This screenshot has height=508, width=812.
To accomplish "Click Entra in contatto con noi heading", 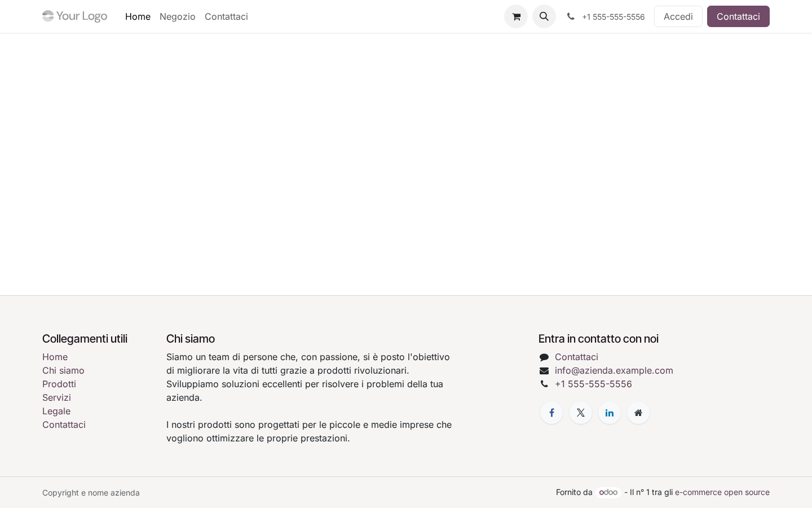I will tap(598, 339).
